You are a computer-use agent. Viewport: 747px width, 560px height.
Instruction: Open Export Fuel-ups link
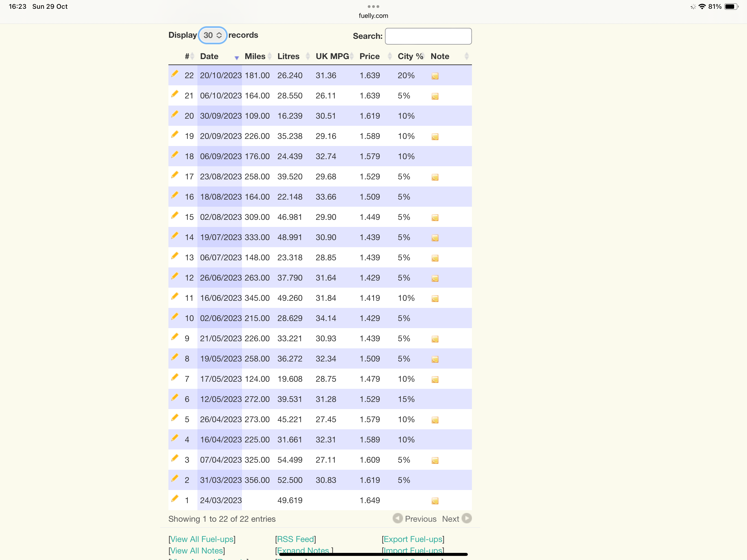click(x=413, y=539)
